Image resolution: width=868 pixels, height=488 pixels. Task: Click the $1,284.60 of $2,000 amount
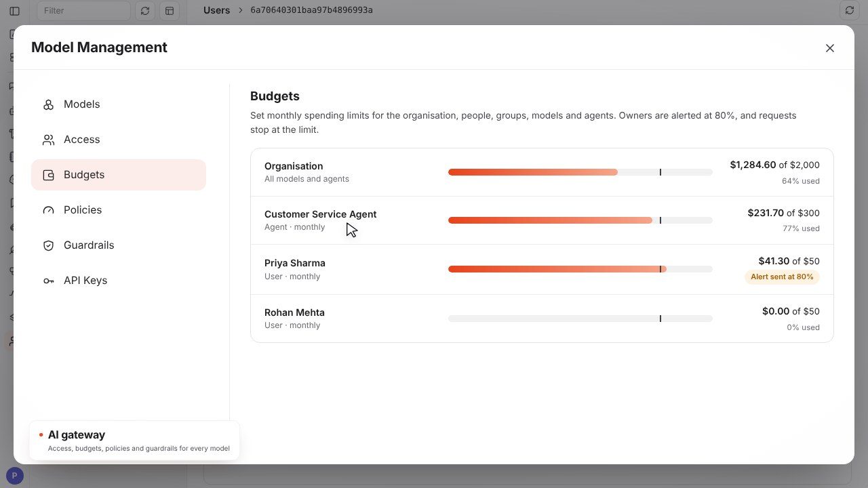coord(774,165)
